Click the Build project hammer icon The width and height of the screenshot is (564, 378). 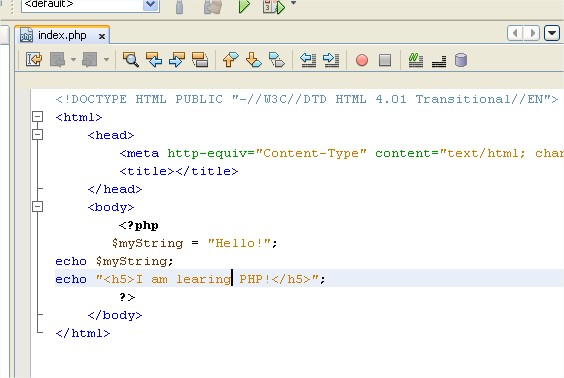[179, 6]
